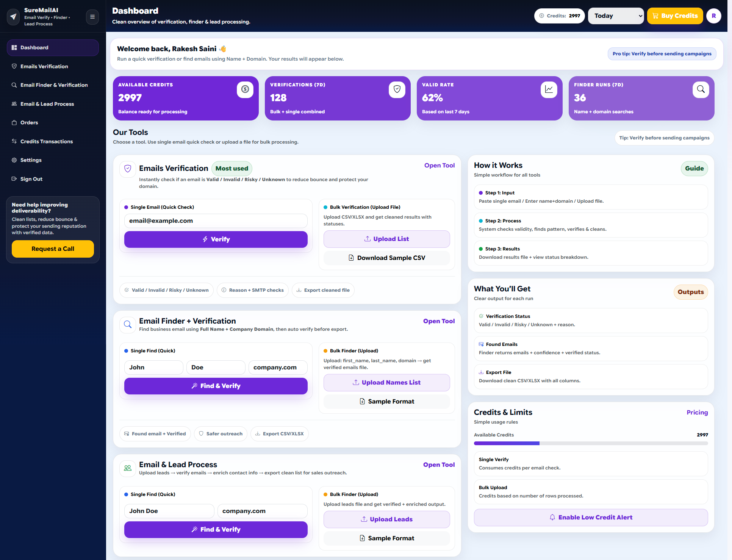This screenshot has width=732, height=560.
Task: Open the Credits Transactions menu item
Action: 53,141
